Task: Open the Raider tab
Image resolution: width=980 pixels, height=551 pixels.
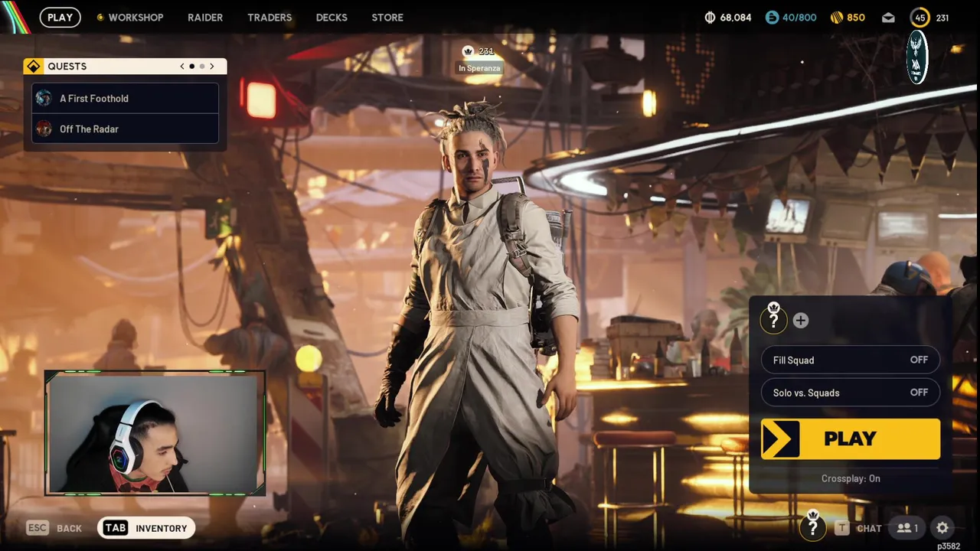Action: [x=205, y=17]
